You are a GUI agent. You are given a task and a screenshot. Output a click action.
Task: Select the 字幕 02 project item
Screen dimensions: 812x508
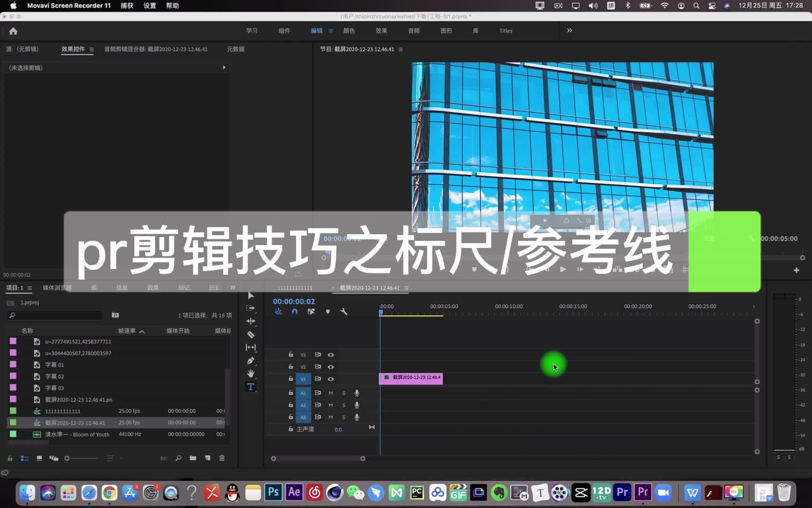point(55,376)
